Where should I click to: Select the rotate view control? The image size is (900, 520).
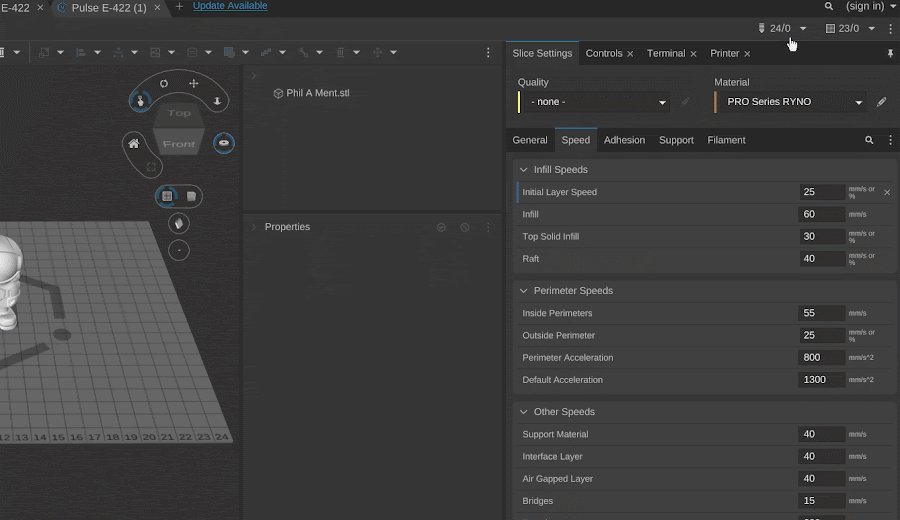point(164,84)
